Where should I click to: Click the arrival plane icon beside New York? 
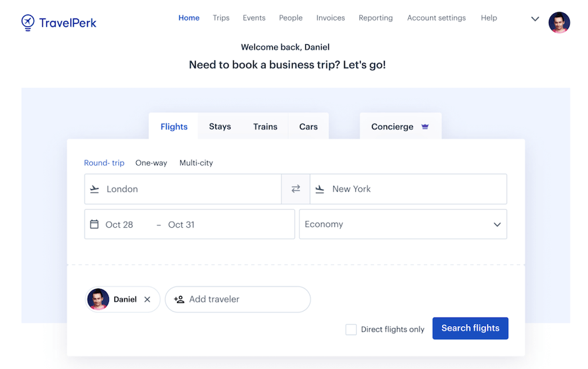pos(320,189)
